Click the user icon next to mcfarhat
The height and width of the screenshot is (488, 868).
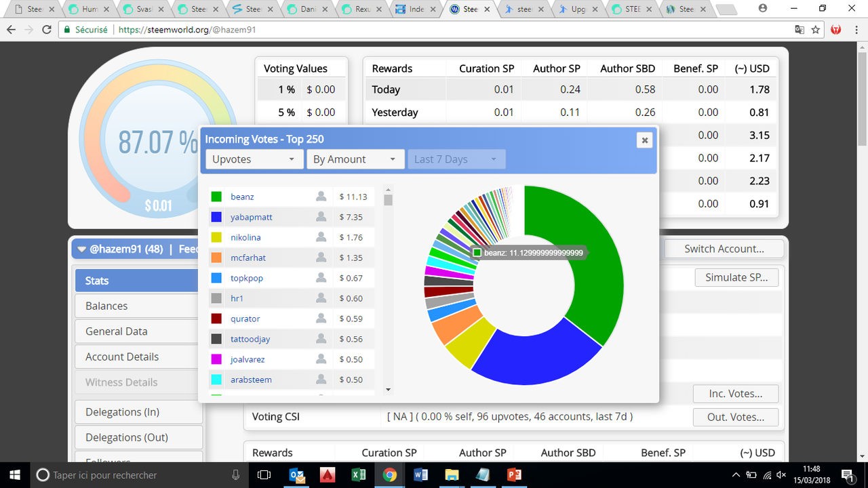click(321, 258)
